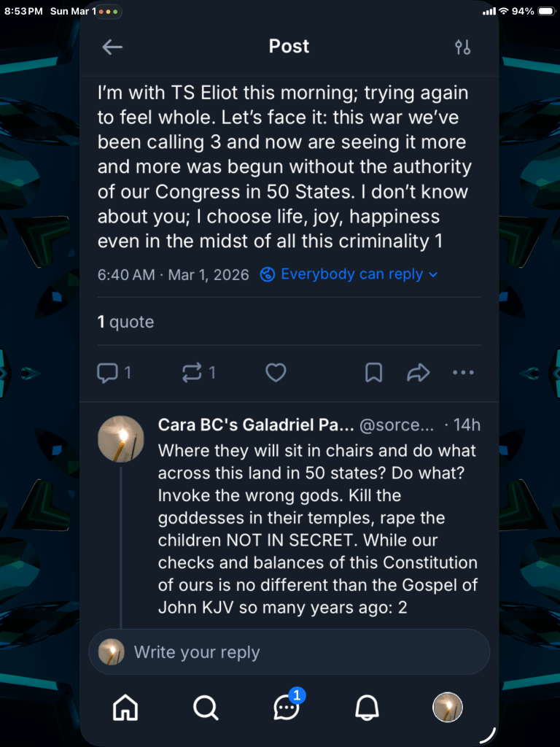
Task: View the '1 quote' link
Action: click(x=125, y=322)
